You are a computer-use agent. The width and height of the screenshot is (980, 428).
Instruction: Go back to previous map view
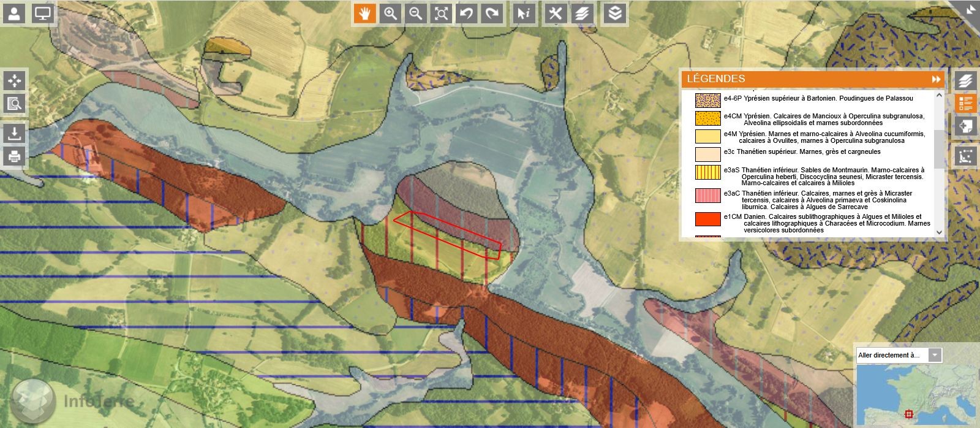point(467,13)
